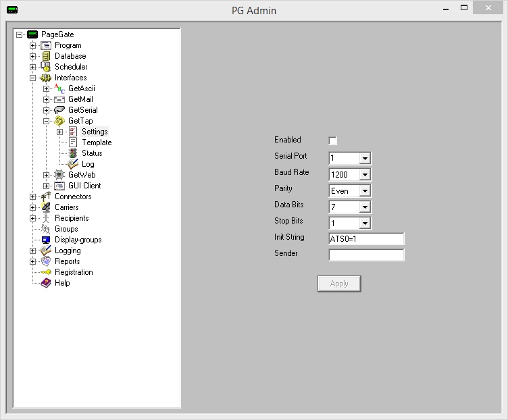Click the Carriers satellite dish icon
Image resolution: width=508 pixels, height=420 pixels.
46,207
